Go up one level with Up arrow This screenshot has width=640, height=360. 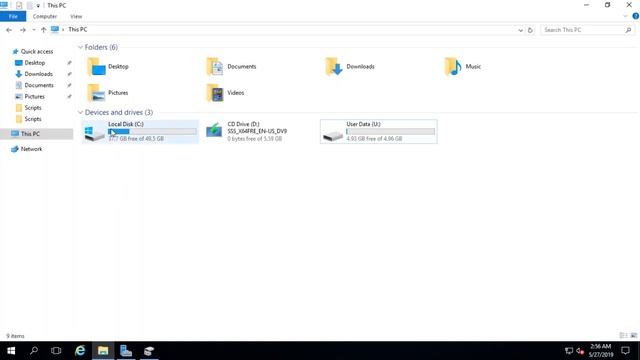pyautogui.click(x=43, y=30)
